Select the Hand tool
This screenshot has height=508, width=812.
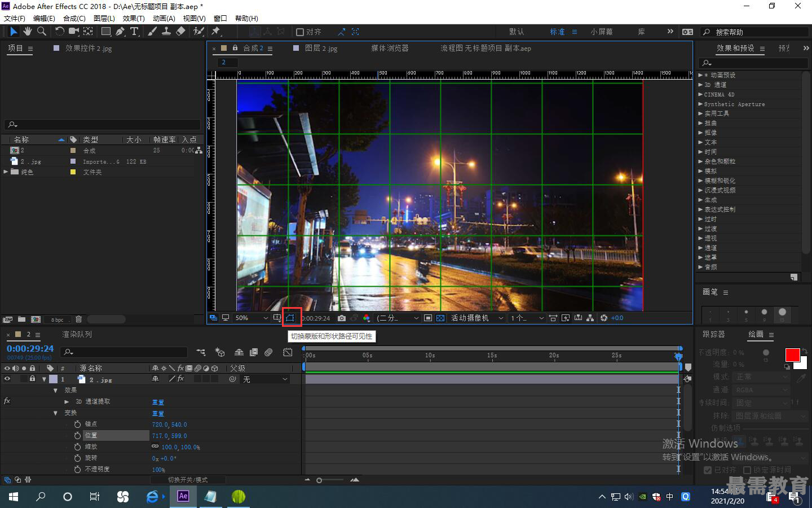pos(27,32)
